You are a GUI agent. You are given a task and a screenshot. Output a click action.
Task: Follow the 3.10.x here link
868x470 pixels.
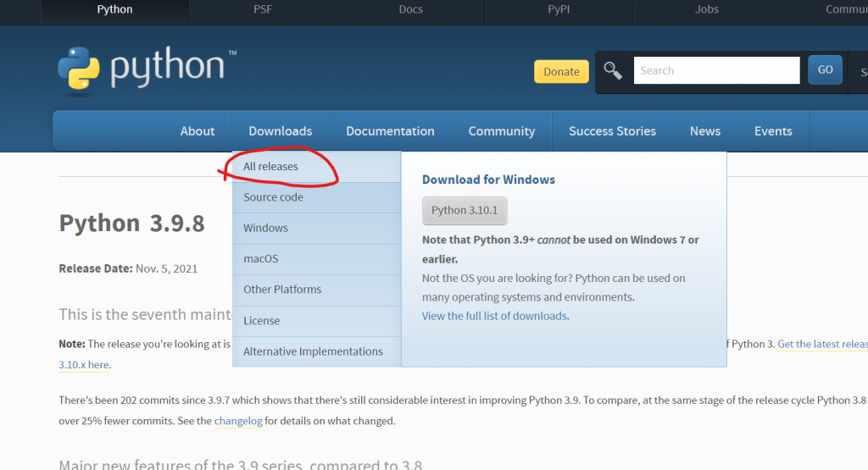point(84,365)
